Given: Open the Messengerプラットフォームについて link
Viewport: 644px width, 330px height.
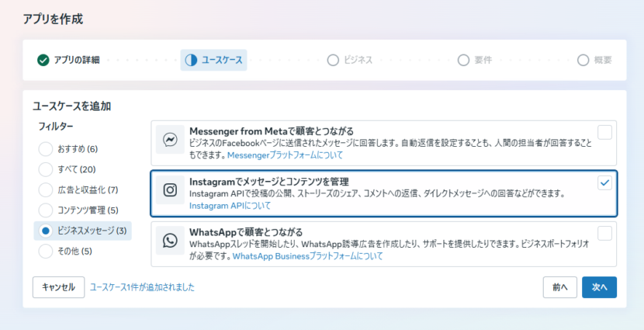Looking at the screenshot, I should click(x=285, y=155).
